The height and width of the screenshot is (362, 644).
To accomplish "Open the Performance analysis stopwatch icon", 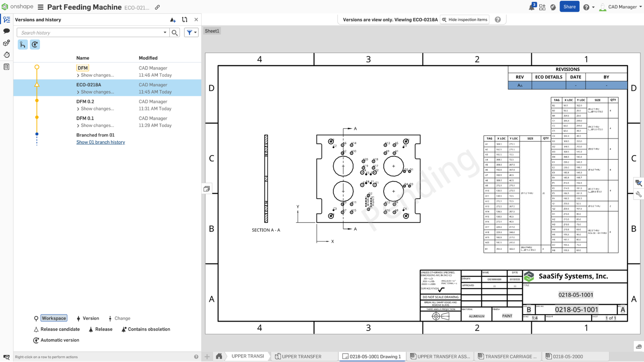I will [6, 55].
